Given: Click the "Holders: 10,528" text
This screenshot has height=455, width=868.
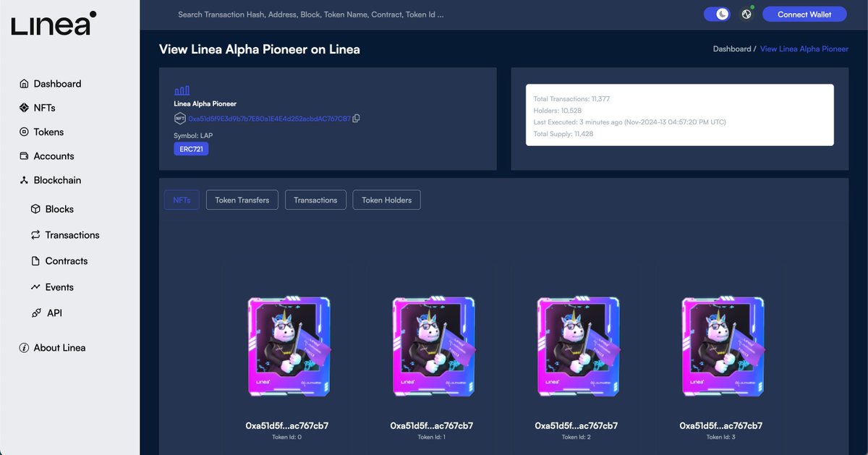Looking at the screenshot, I should click(x=558, y=111).
